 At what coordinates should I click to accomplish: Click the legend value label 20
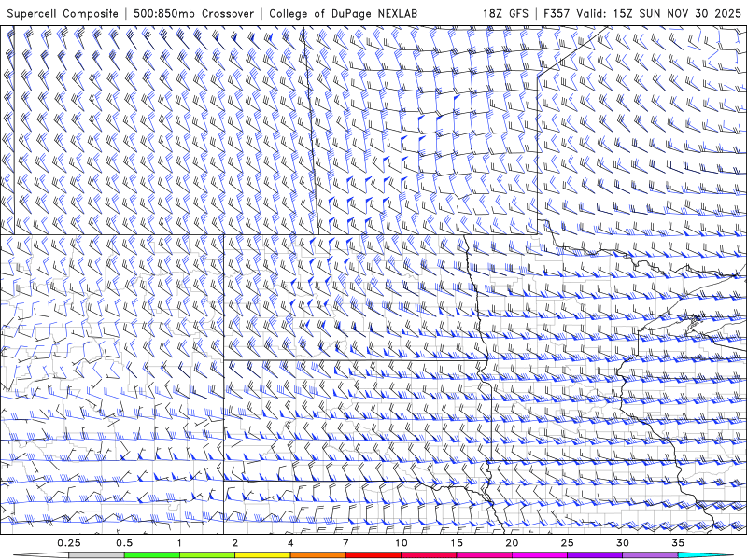(512, 543)
